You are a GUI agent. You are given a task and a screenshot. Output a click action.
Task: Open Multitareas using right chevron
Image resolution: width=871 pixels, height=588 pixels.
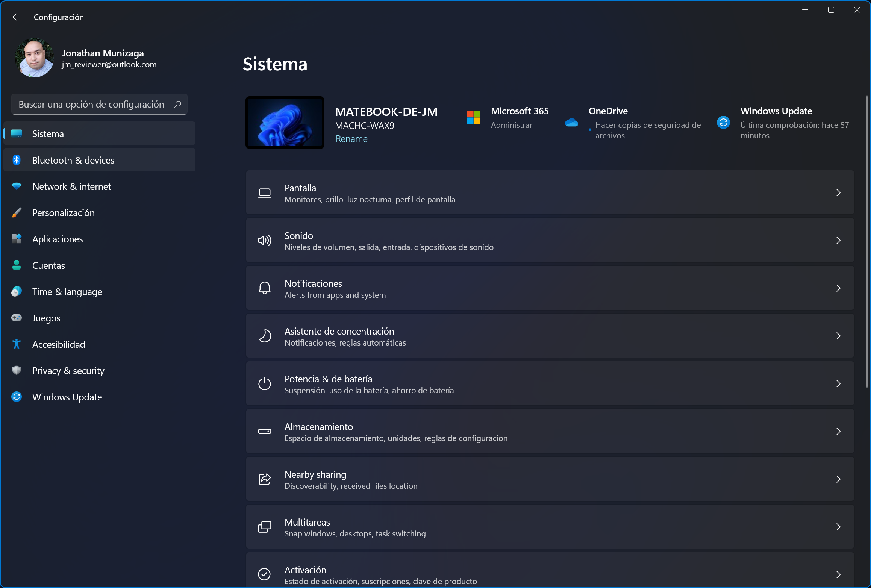(838, 527)
